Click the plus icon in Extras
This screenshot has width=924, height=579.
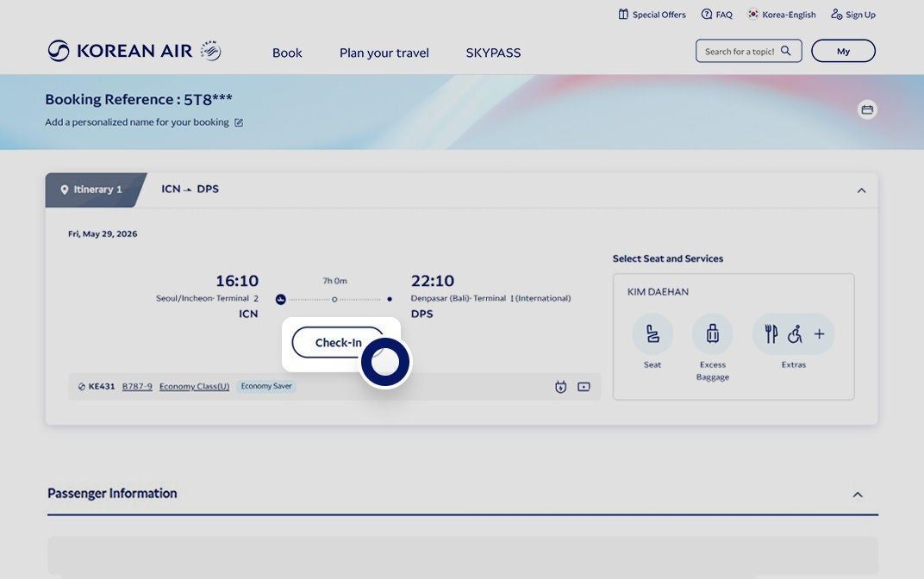(x=819, y=334)
